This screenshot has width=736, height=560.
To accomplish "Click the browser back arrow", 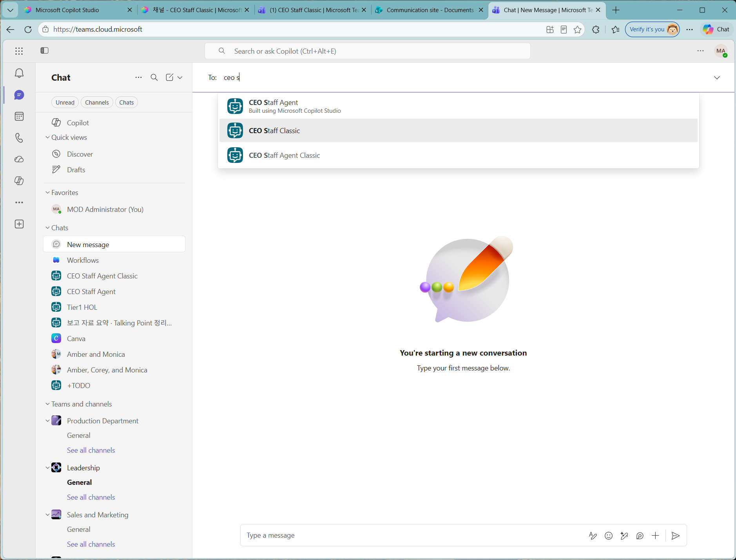I will [x=11, y=29].
